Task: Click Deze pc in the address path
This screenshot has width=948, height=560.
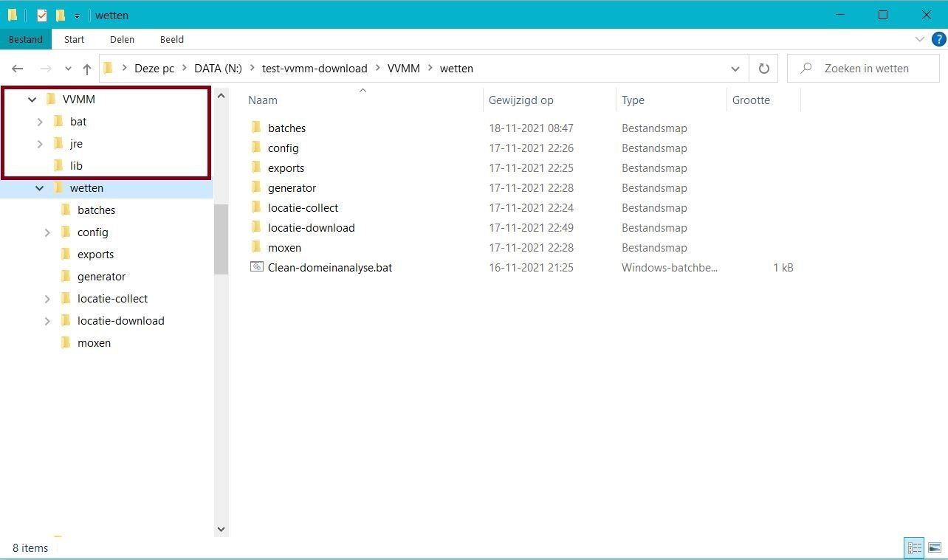Action: click(154, 69)
